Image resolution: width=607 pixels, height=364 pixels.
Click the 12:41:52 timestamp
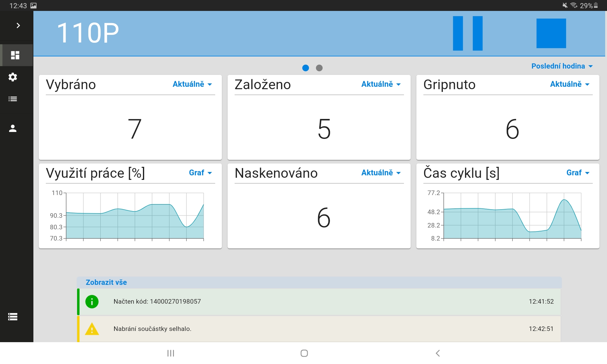pos(541,302)
